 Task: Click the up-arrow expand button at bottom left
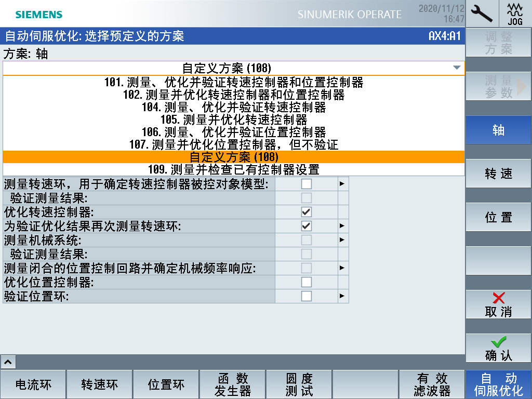pyautogui.click(x=9, y=362)
